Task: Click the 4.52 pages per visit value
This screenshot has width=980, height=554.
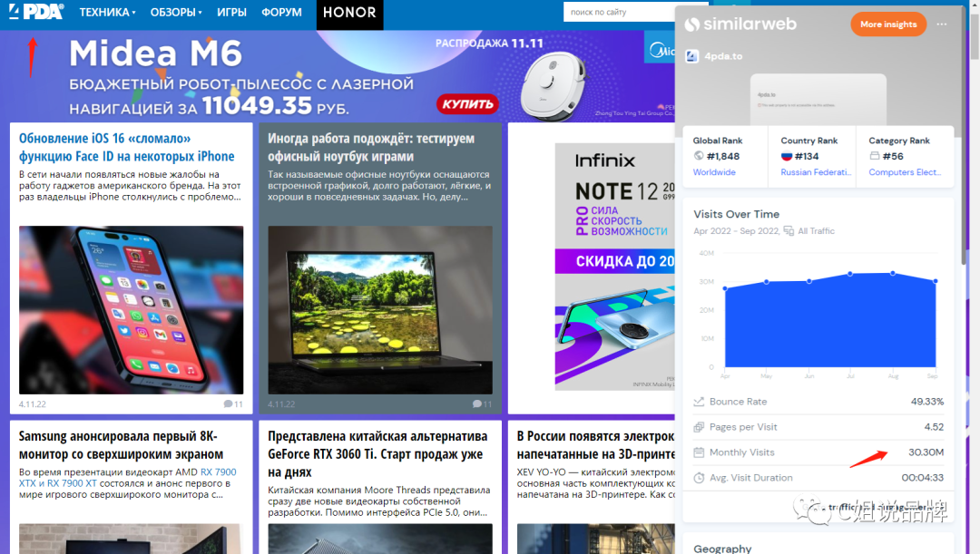Action: (x=934, y=427)
